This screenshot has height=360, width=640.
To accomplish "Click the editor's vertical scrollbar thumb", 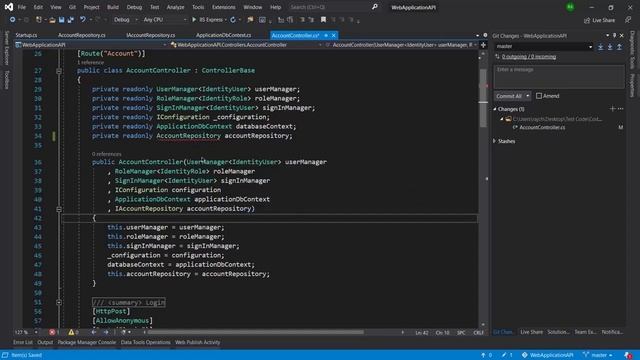I will point(483,98).
